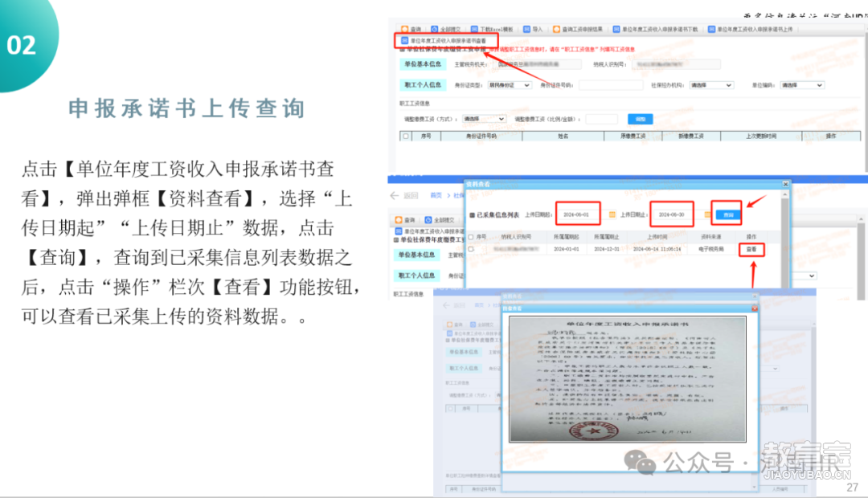Screen dimensions: 868x498
Task: Open the calendar icon for 上传日期起
Action: coord(612,214)
